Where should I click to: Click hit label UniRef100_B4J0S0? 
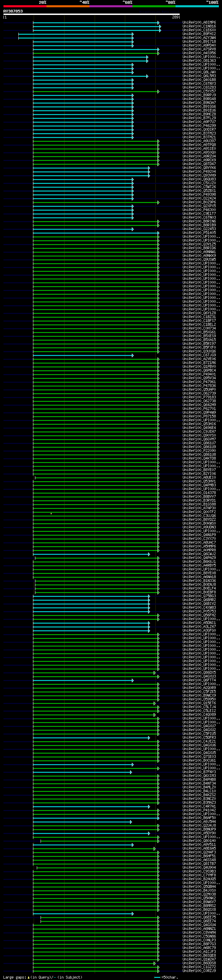(x=199, y=890)
